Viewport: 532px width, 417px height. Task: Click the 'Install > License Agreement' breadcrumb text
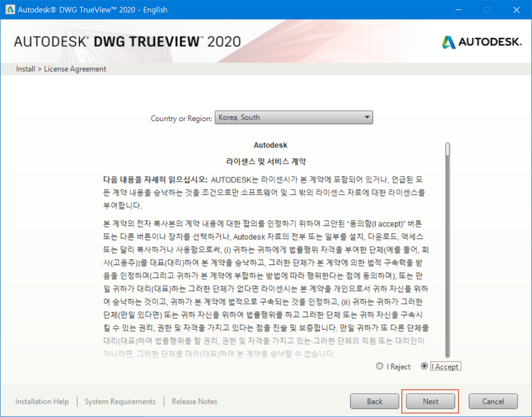61,69
